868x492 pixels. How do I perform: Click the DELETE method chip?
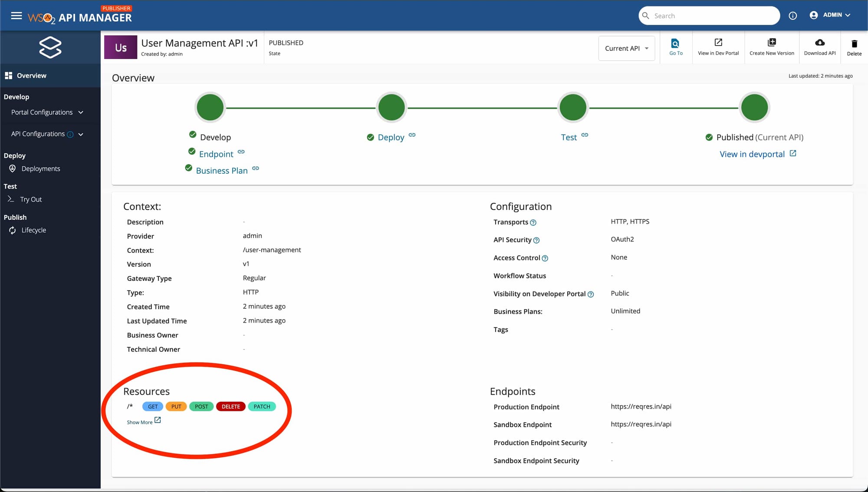(231, 406)
